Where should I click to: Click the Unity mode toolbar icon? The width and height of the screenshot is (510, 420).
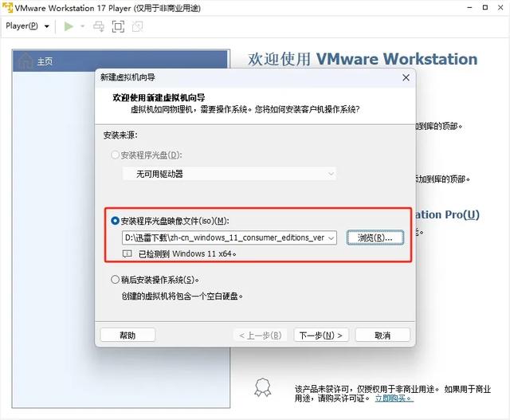pyautogui.click(x=137, y=26)
